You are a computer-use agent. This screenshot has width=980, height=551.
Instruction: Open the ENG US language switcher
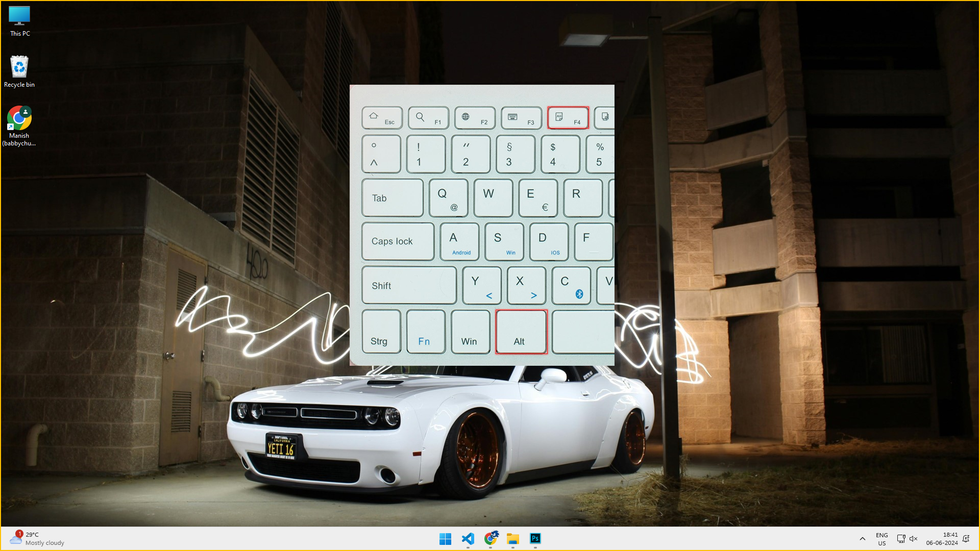pos(882,539)
